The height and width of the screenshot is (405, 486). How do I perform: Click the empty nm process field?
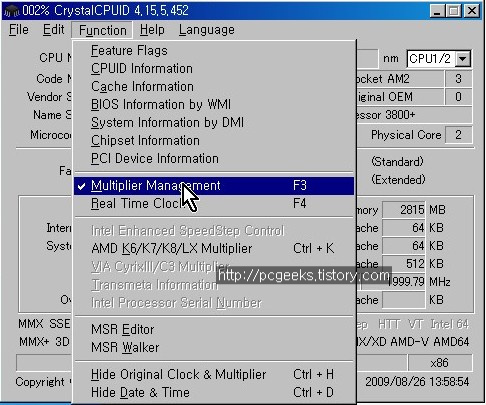[367, 59]
